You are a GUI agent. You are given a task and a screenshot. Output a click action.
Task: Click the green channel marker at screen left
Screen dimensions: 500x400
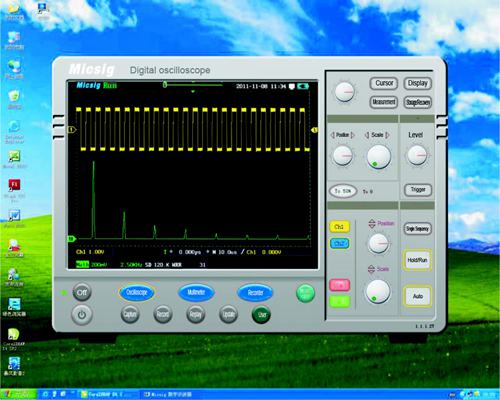pyautogui.click(x=72, y=239)
